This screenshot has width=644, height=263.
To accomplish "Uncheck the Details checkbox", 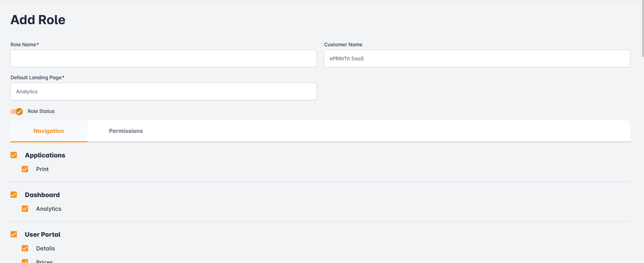I will (x=25, y=248).
